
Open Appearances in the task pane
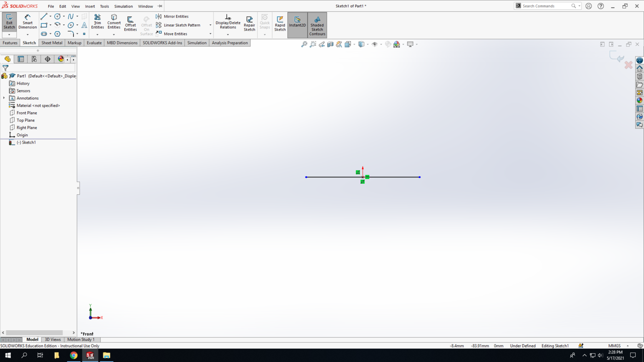(x=639, y=101)
